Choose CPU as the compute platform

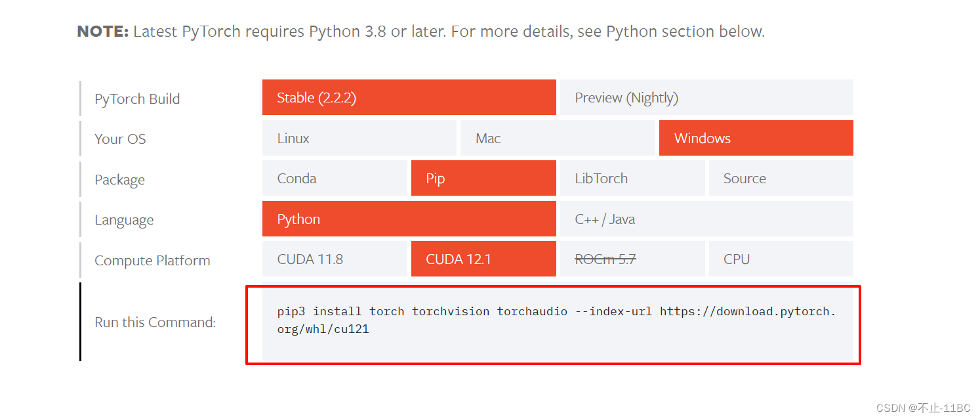point(781,258)
